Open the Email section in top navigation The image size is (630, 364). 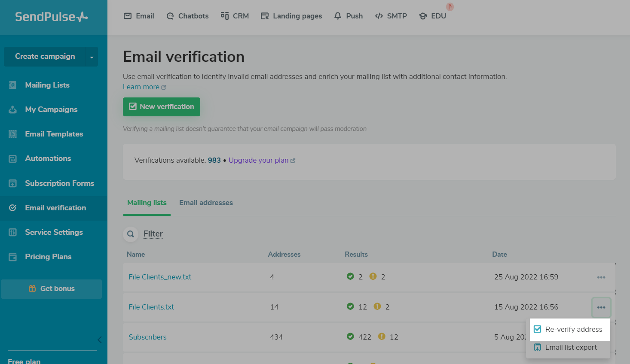[139, 16]
